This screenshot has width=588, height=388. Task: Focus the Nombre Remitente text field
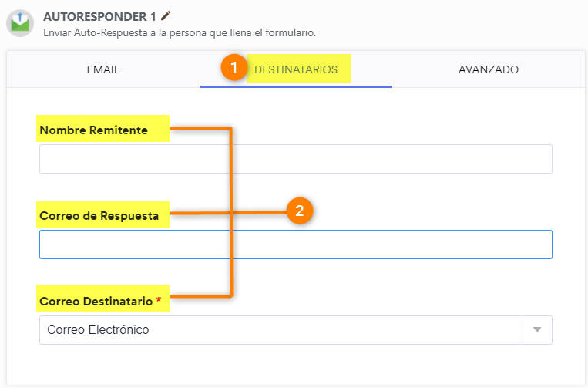pyautogui.click(x=296, y=159)
